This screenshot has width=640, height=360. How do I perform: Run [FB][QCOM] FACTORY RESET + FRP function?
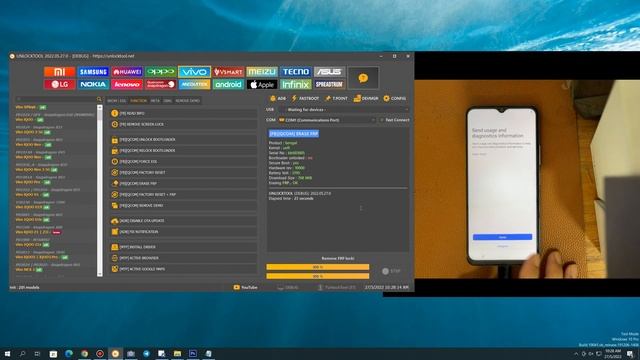click(183, 195)
